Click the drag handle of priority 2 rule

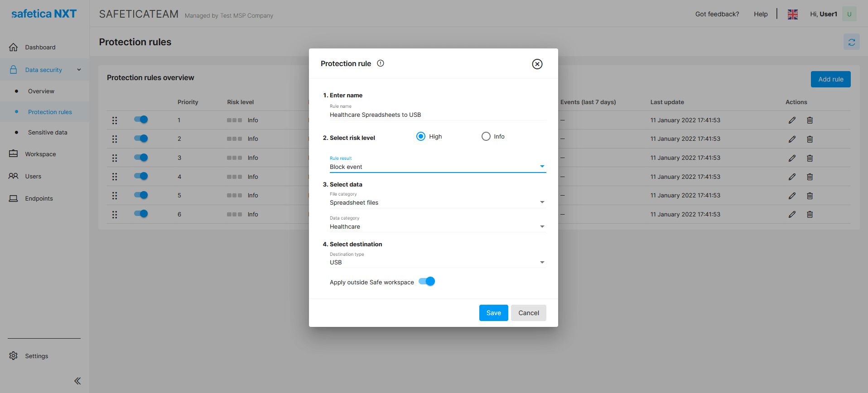[x=115, y=139]
